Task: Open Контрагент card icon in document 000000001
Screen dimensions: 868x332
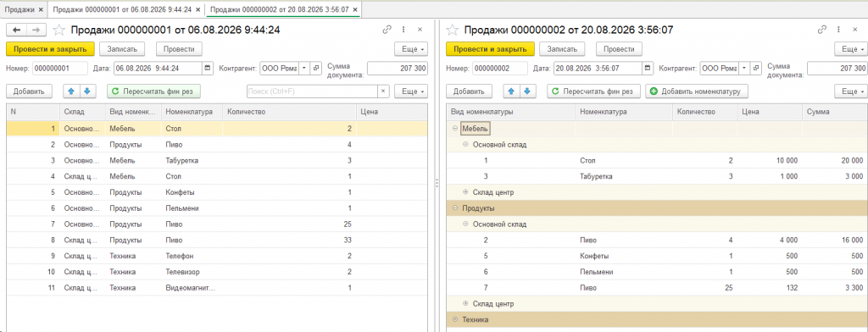Action: click(317, 68)
